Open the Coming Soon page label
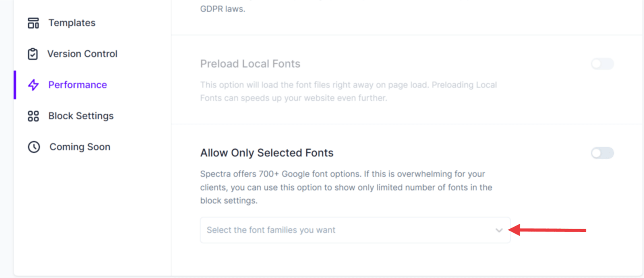 [x=79, y=147]
